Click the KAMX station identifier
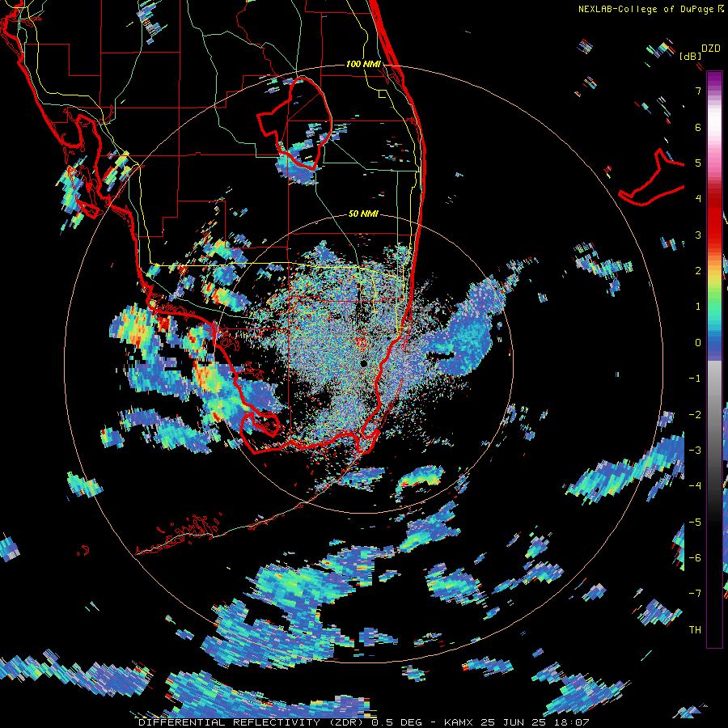 click(x=459, y=722)
